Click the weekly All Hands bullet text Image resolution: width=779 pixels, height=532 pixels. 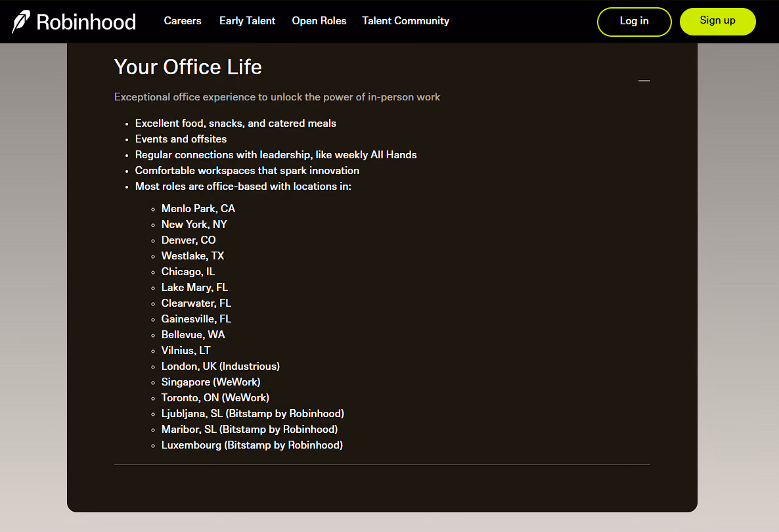(x=276, y=155)
